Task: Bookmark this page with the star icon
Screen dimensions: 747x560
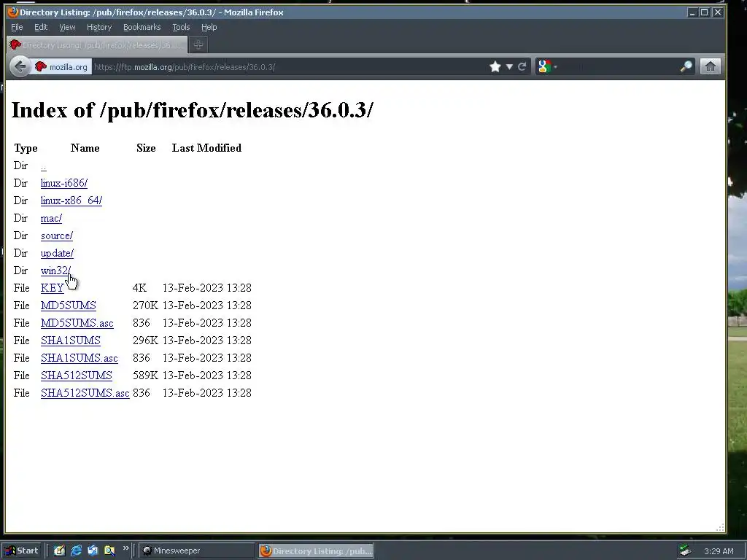Action: tap(495, 66)
